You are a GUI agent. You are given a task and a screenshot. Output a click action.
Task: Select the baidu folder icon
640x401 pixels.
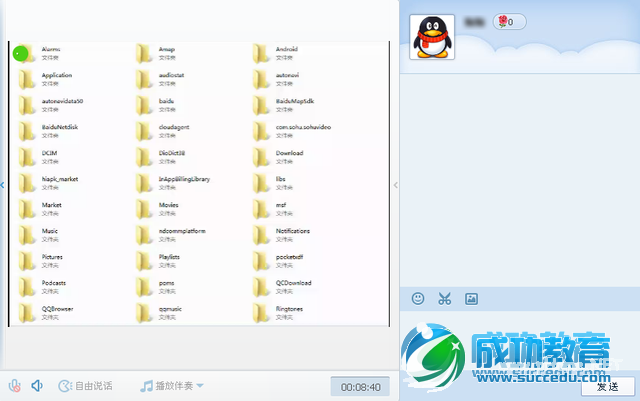[143, 105]
